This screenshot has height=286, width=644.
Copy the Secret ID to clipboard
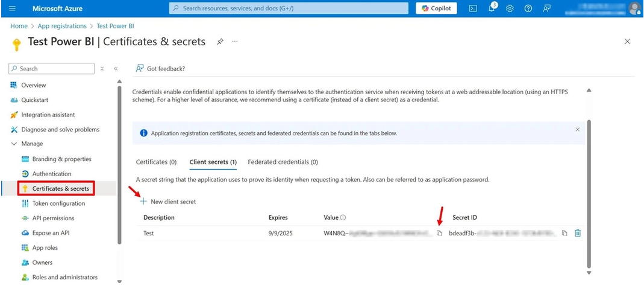(x=564, y=234)
